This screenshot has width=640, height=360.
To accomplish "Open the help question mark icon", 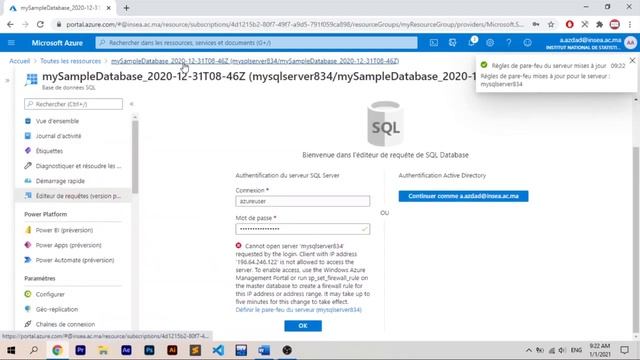I will [x=509, y=42].
